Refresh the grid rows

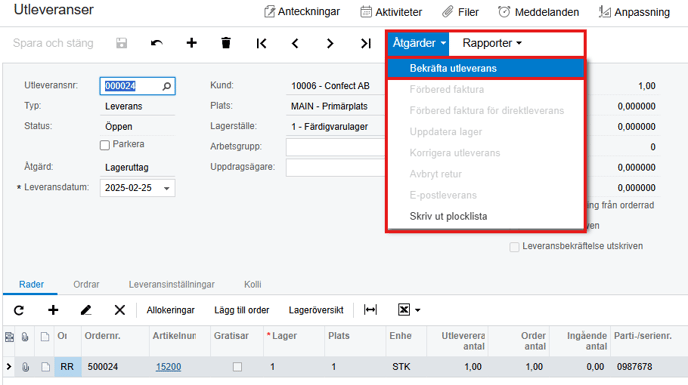point(19,310)
